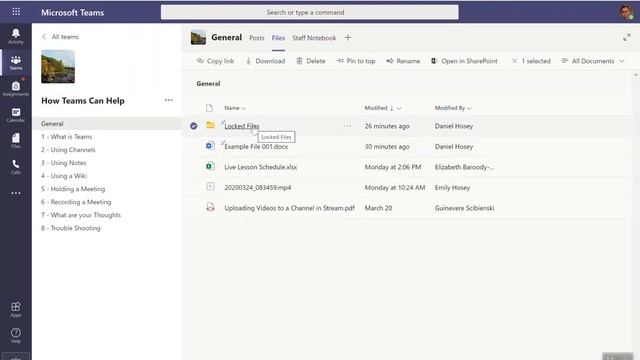Click the March 20 modified date

pyautogui.click(x=378, y=208)
